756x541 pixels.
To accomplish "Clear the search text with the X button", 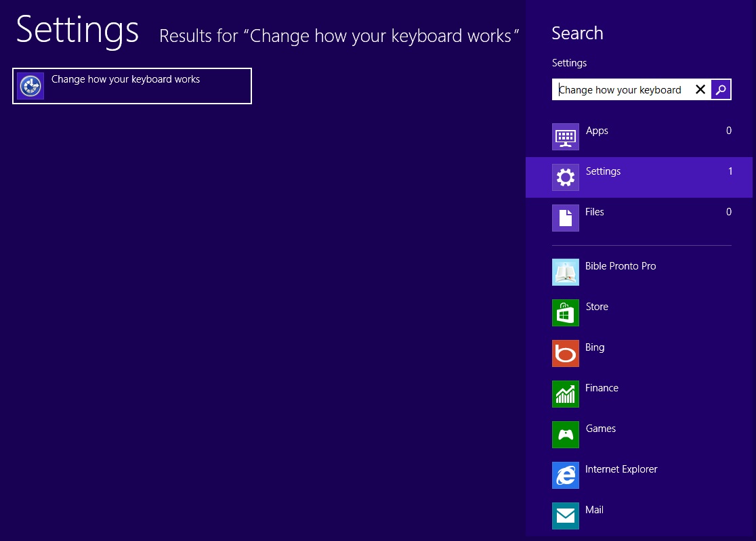I will point(700,89).
